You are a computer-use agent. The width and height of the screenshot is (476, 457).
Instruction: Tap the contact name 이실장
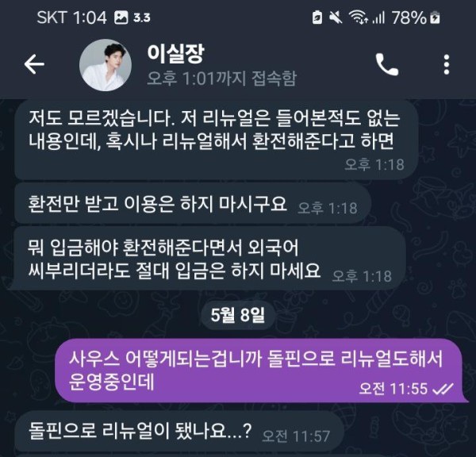point(176,54)
